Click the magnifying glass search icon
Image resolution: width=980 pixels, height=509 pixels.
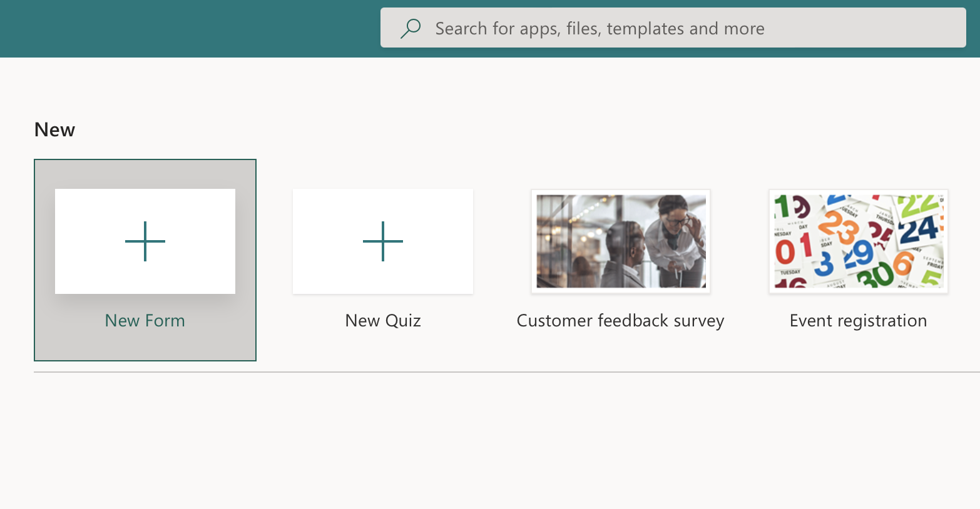coord(410,28)
